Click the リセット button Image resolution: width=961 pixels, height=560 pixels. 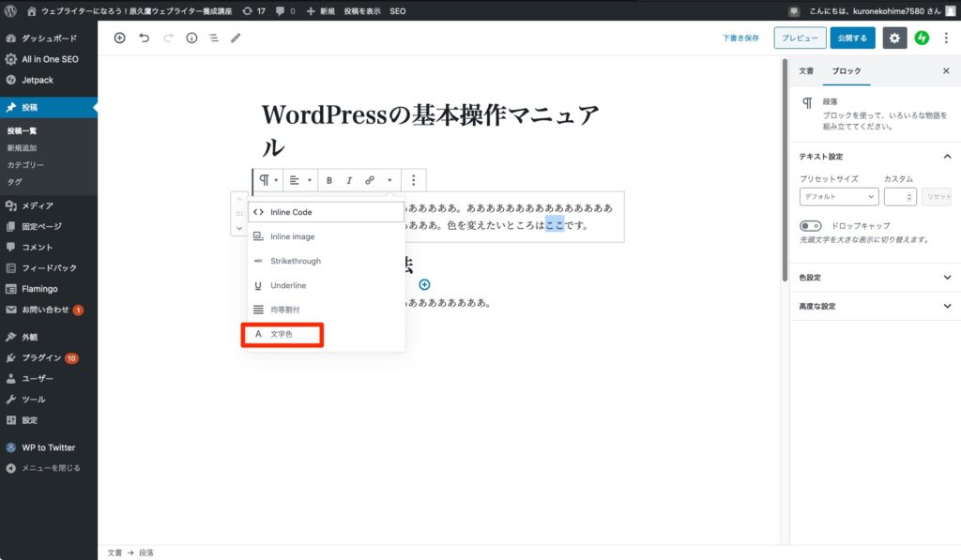[938, 197]
